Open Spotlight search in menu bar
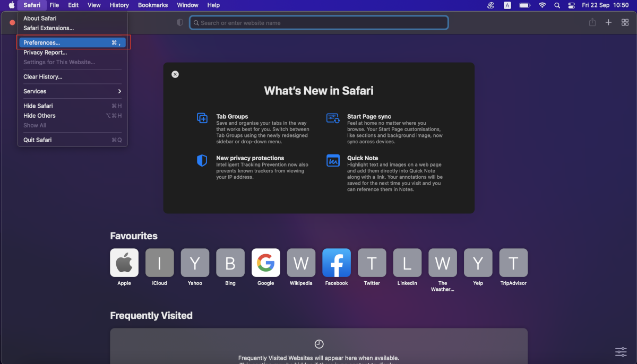 point(557,5)
